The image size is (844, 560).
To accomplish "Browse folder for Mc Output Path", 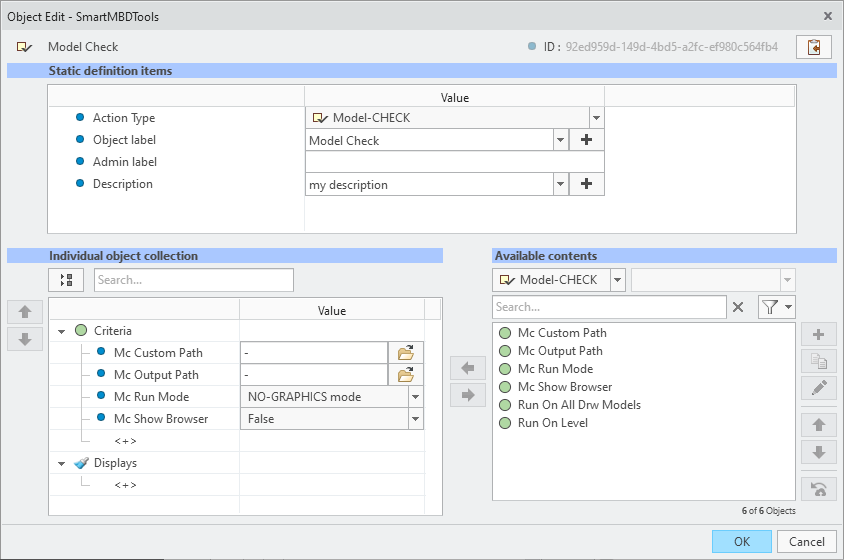I will 406,375.
